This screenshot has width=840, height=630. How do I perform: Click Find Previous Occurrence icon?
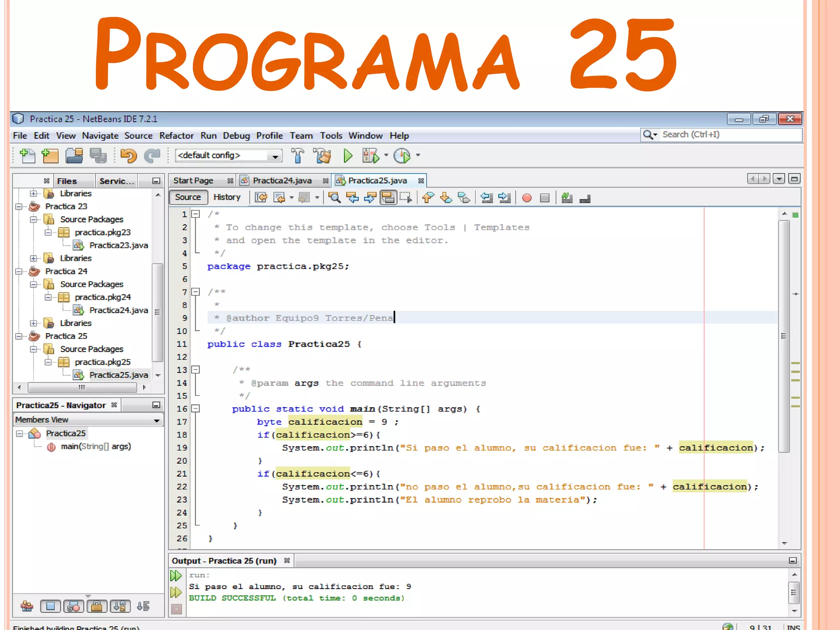coord(352,198)
